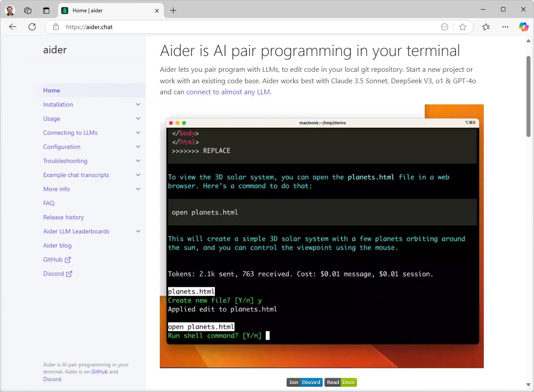The width and height of the screenshot is (534, 392).
Task: Click the main heading about AI pair programming
Action: click(x=310, y=51)
